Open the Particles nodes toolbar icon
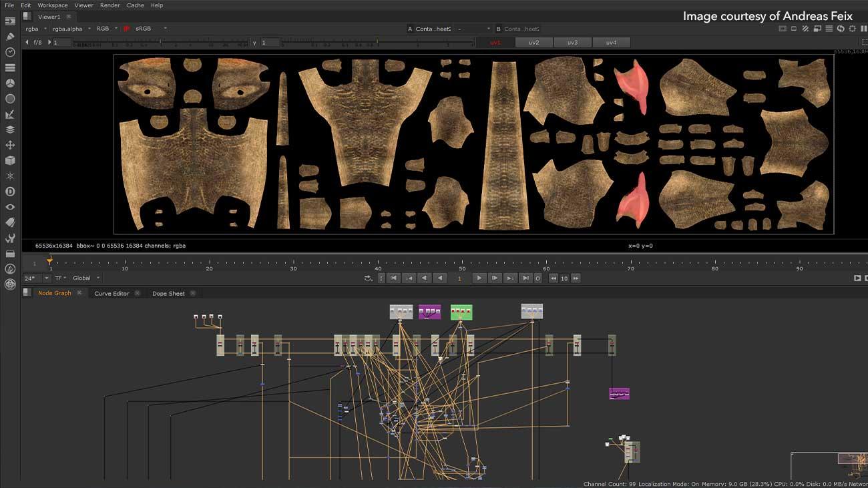868x488 pixels. tap(10, 176)
